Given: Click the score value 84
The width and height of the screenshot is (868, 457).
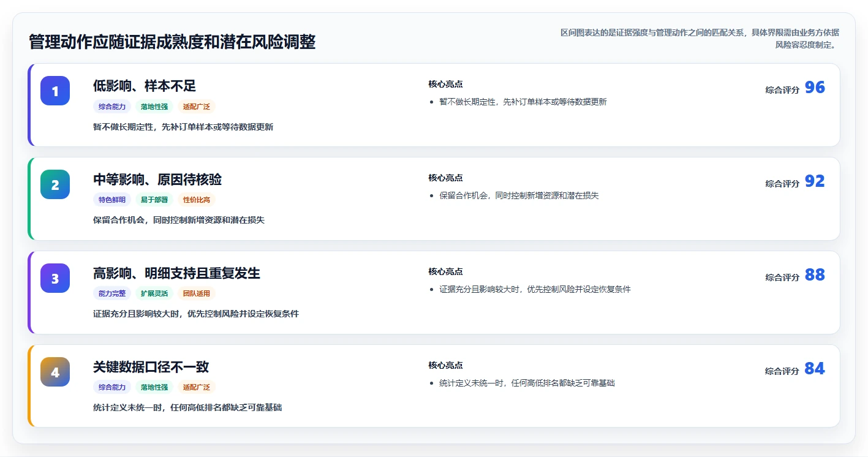Looking at the screenshot, I should point(815,369).
